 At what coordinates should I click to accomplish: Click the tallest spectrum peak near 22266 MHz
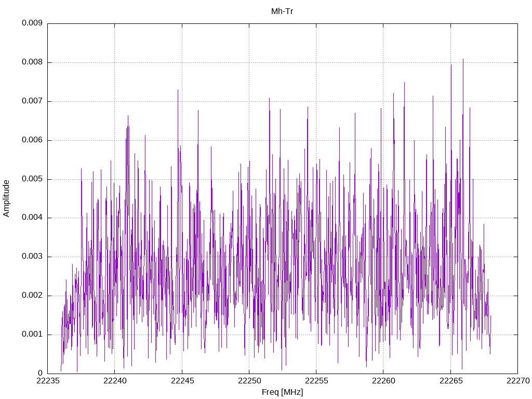[463, 59]
